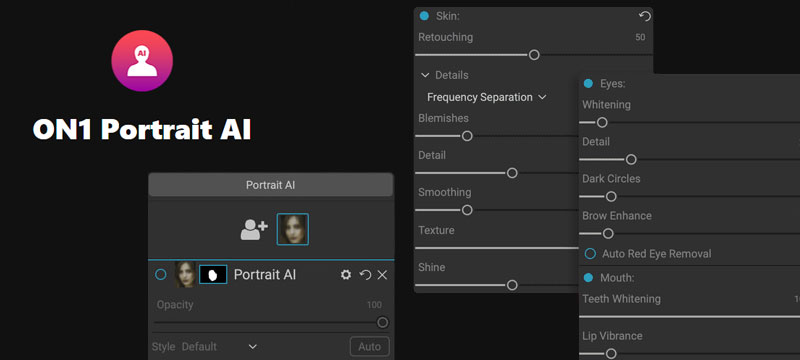Select the detected face thumbnail in the Portrait AI box

click(x=292, y=229)
